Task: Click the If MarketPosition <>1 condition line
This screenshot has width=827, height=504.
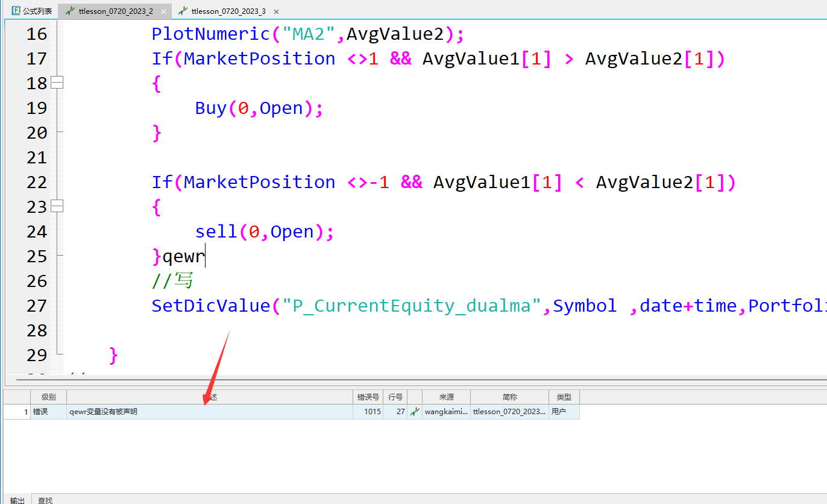Action: coord(438,58)
